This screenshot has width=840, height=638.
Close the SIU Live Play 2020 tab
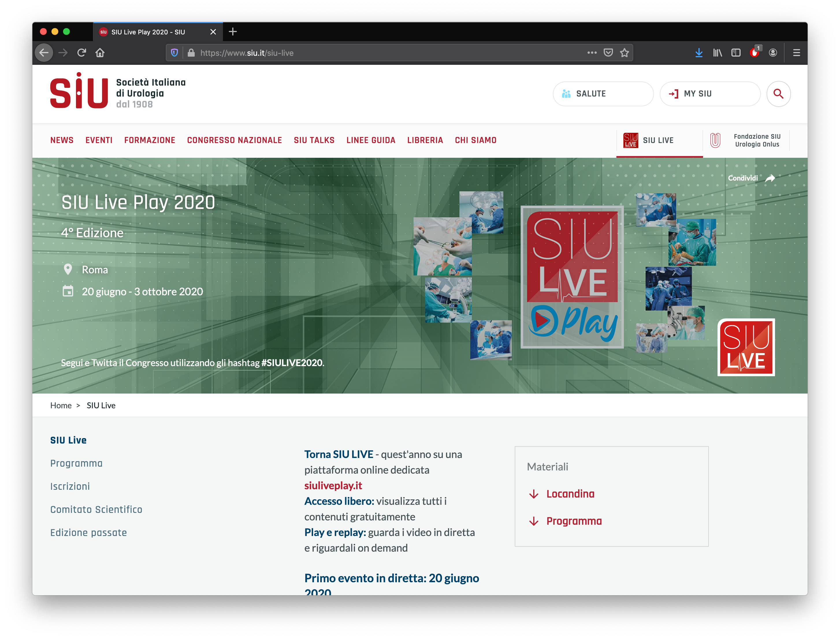[x=213, y=32]
